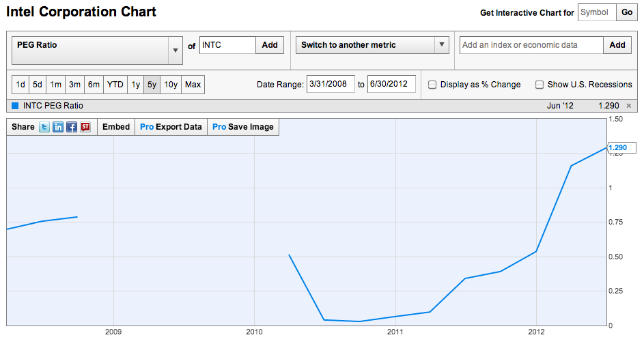Share chart via StockTwits icon
The width and height of the screenshot is (644, 361).
click(85, 127)
